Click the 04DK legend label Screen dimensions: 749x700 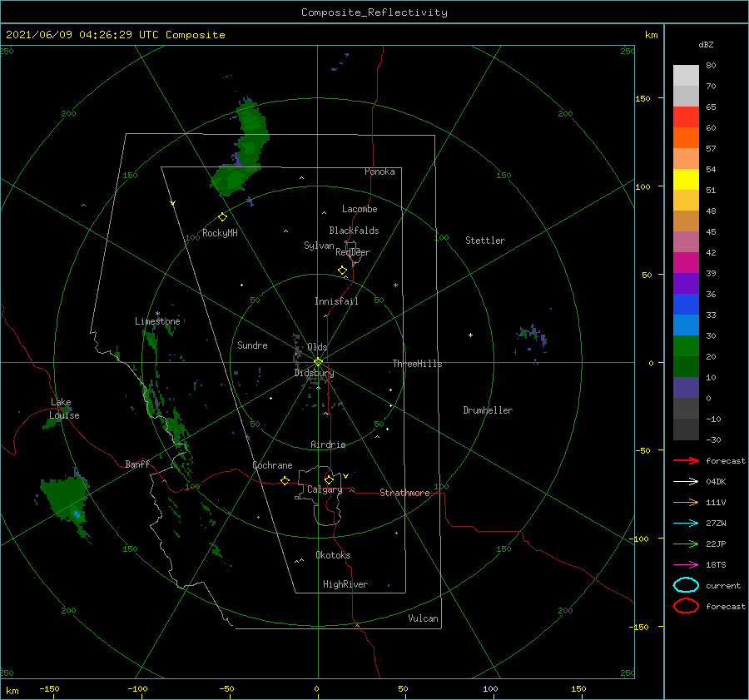pyautogui.click(x=716, y=482)
